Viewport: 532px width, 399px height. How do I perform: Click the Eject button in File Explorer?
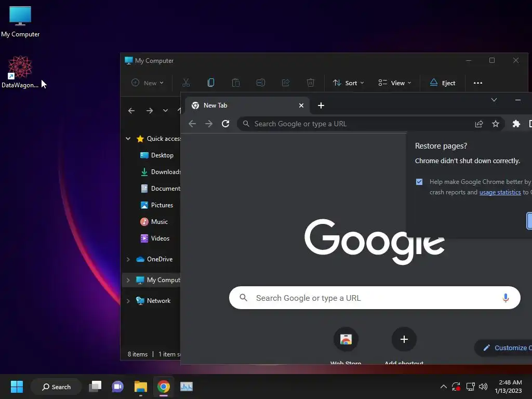(443, 83)
